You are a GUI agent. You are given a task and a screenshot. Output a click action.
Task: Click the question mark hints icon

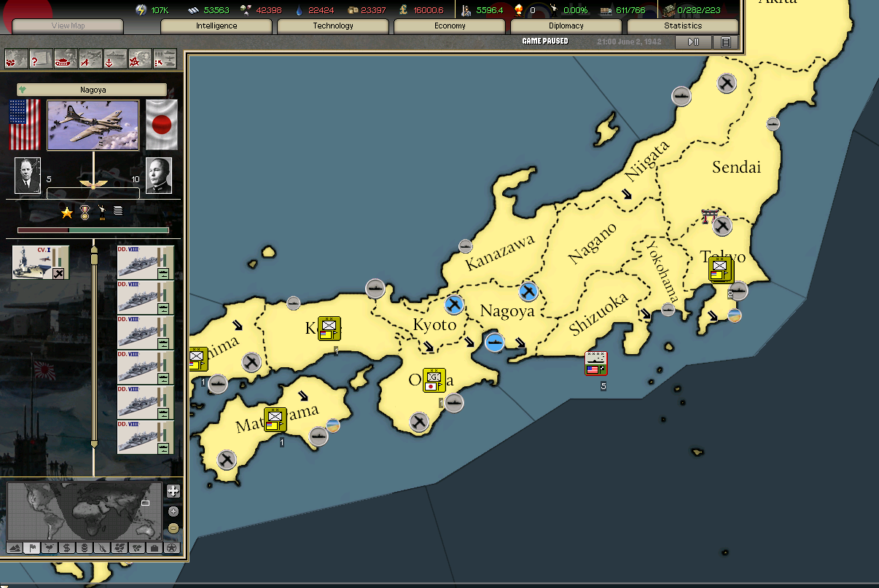coord(41,58)
